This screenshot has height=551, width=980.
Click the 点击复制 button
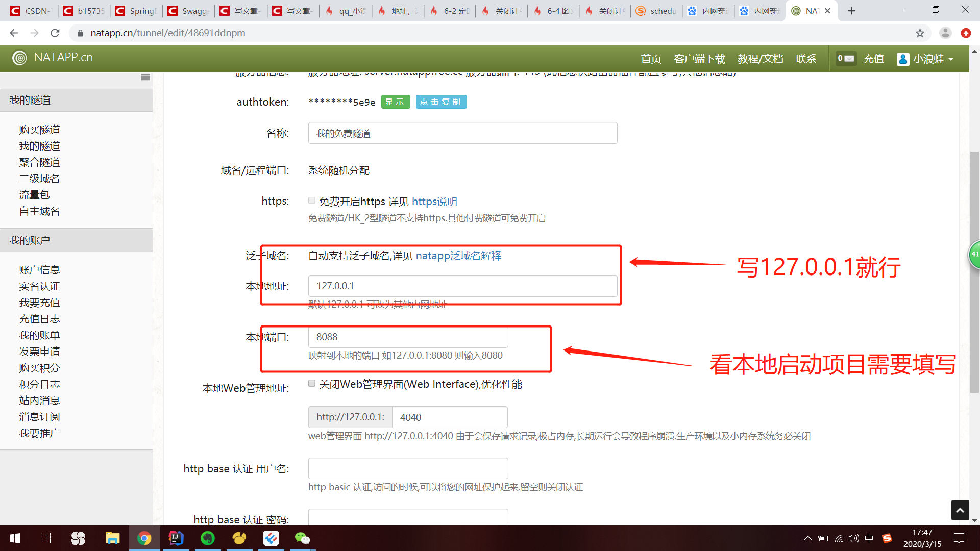pyautogui.click(x=441, y=102)
